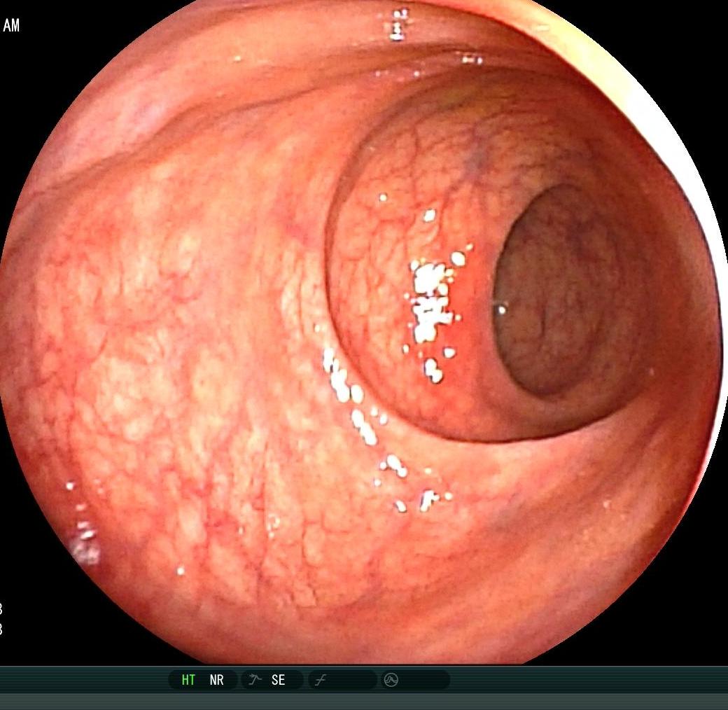
Task: Click the green HT status indicator
Action: click(x=188, y=680)
